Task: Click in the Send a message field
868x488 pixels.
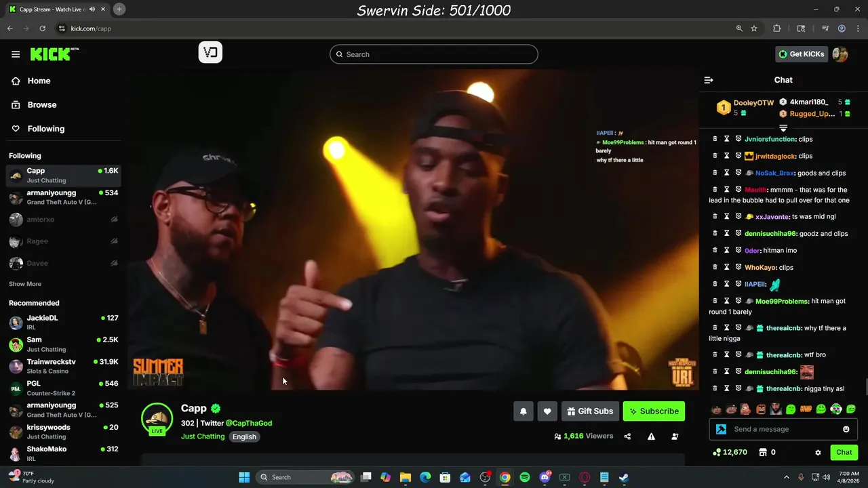Action: coord(783,429)
